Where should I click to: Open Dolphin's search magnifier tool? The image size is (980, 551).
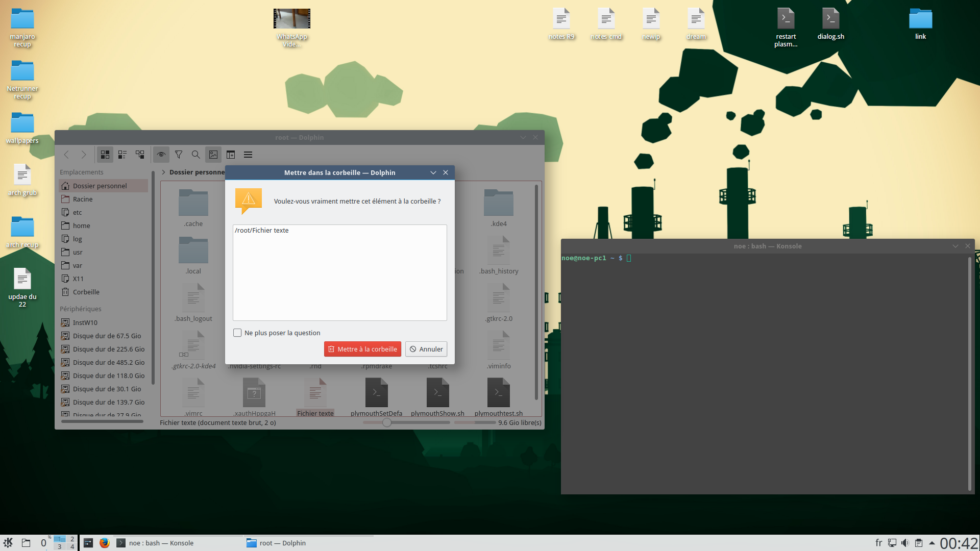(x=195, y=155)
